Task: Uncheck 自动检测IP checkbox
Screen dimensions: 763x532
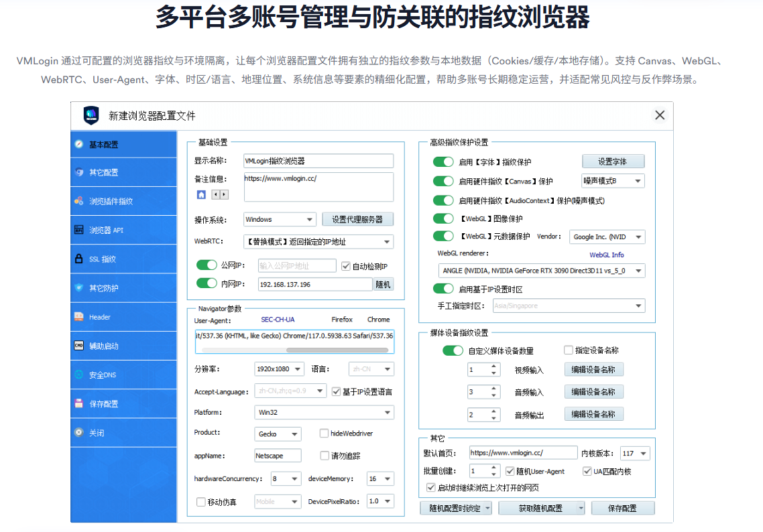Action: [x=346, y=266]
